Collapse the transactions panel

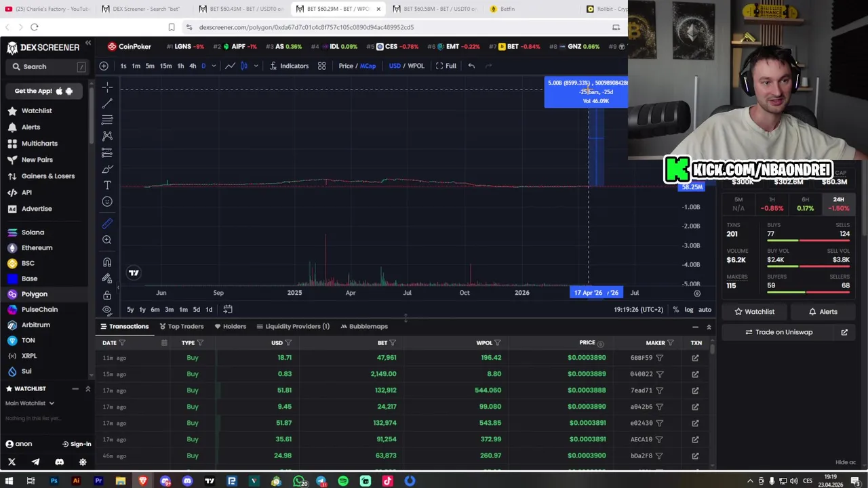click(695, 327)
